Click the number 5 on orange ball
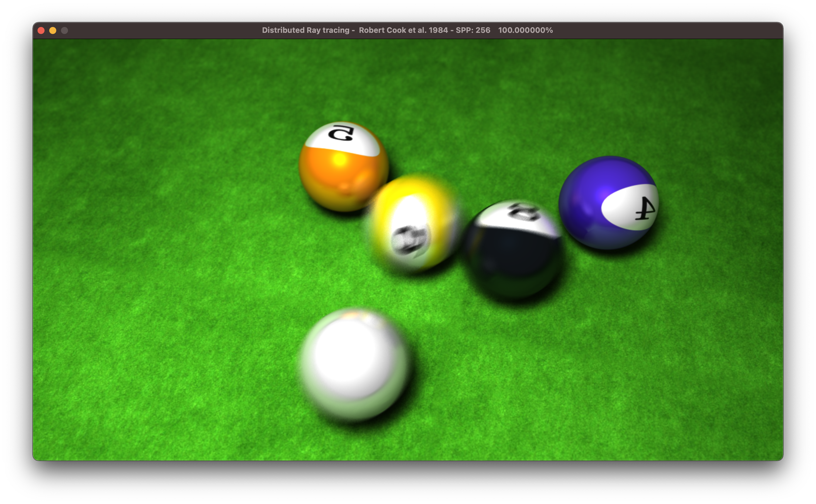Viewport: 816px width, 504px height. (341, 133)
